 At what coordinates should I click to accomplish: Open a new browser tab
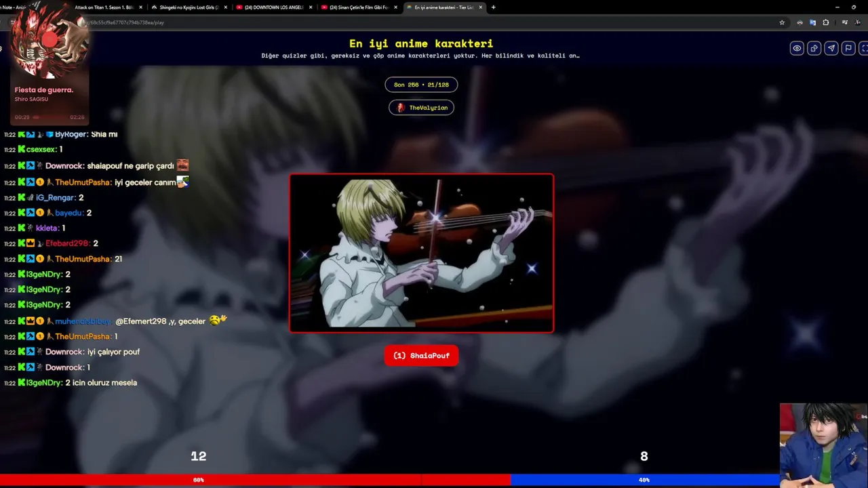click(x=493, y=7)
